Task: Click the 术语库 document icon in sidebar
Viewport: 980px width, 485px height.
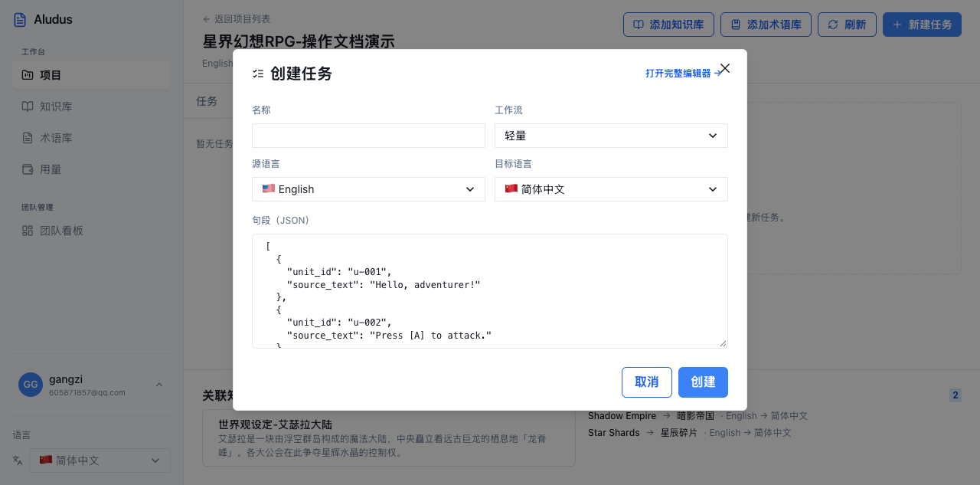Action: point(28,138)
